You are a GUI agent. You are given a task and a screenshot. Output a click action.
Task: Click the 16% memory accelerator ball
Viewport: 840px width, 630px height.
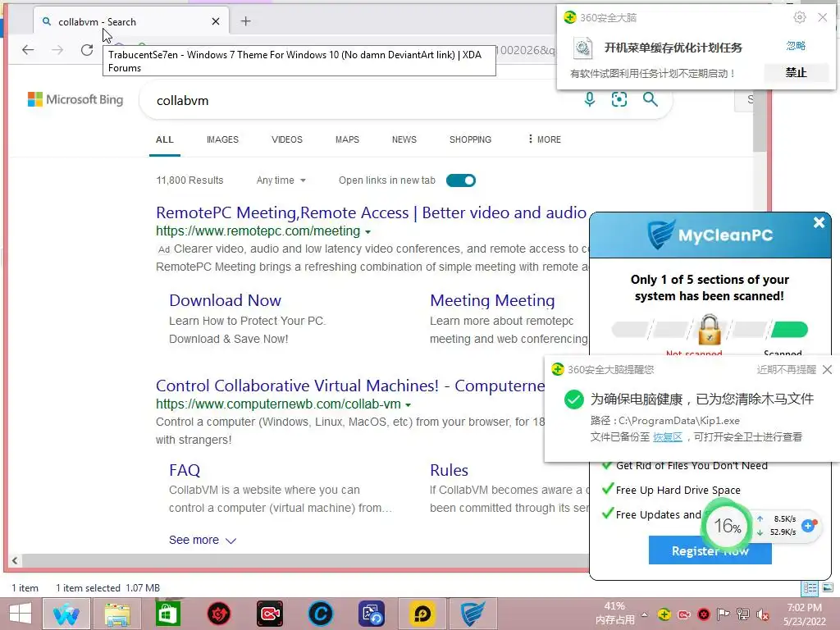point(727,526)
